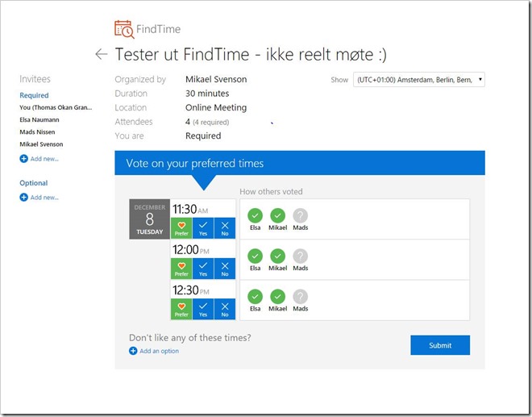Click the plus icon beside Add an option
Screen dimensions: 532x417
pos(133,351)
